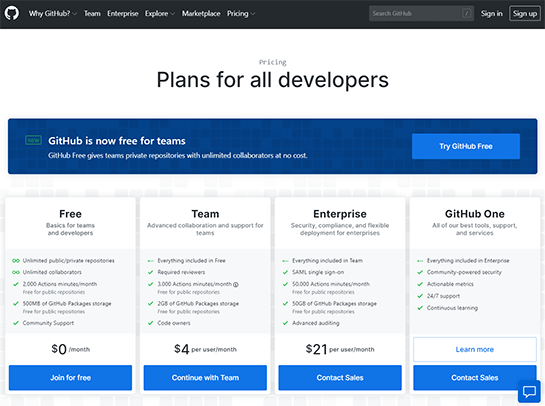Screen dimensions: 545x406
Task: Click the Free plan heading
Action: [70, 214]
